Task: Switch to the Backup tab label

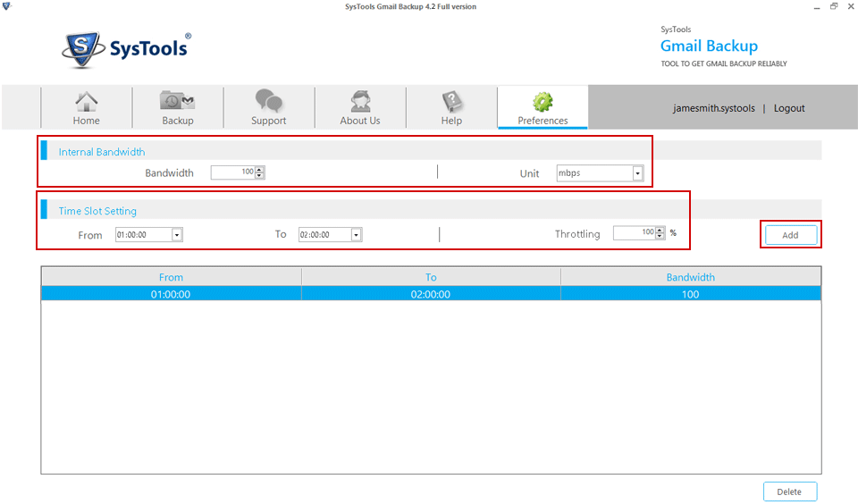Action: (177, 121)
